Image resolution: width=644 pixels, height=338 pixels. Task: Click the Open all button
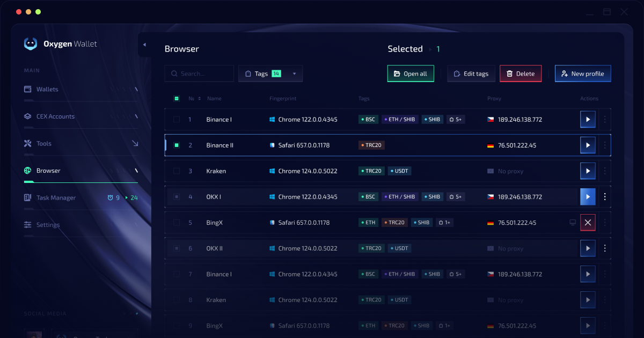click(411, 74)
